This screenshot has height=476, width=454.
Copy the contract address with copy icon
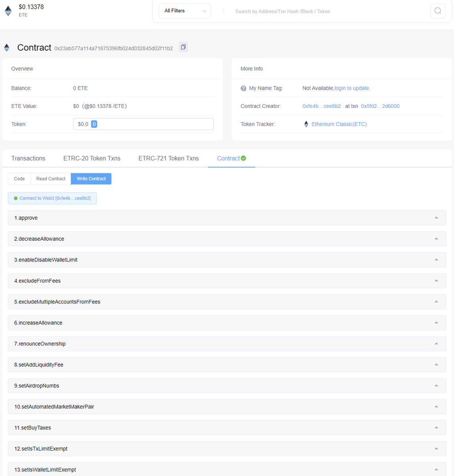point(183,47)
